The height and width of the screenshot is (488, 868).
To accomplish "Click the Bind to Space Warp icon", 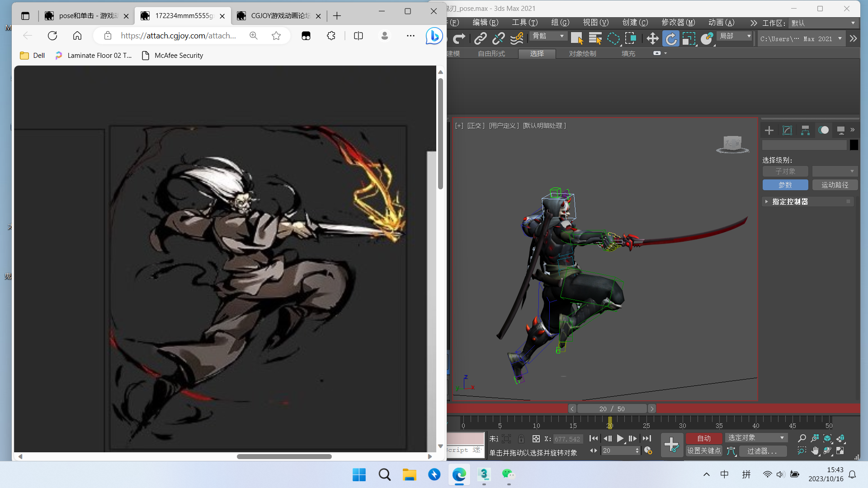I will coord(517,39).
